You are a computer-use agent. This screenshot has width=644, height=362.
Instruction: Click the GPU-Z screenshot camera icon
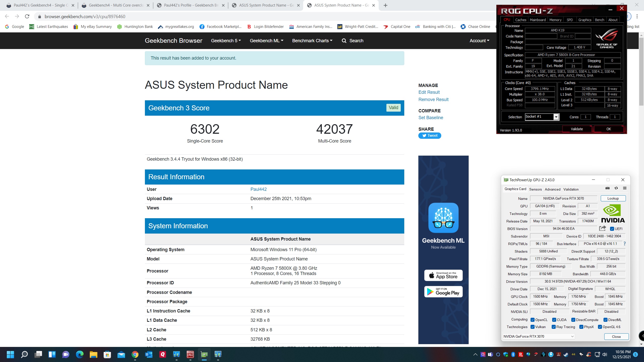(608, 188)
